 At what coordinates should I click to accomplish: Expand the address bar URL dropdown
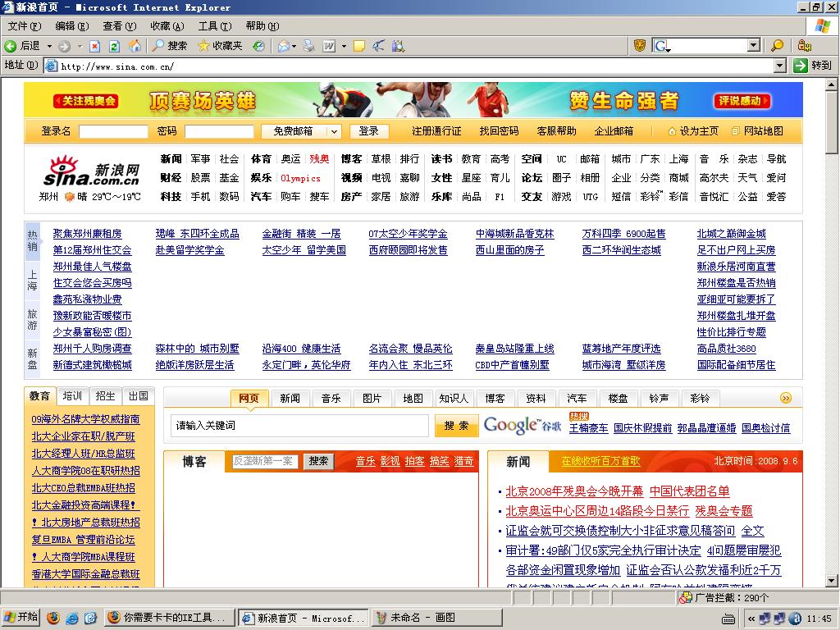tap(780, 66)
